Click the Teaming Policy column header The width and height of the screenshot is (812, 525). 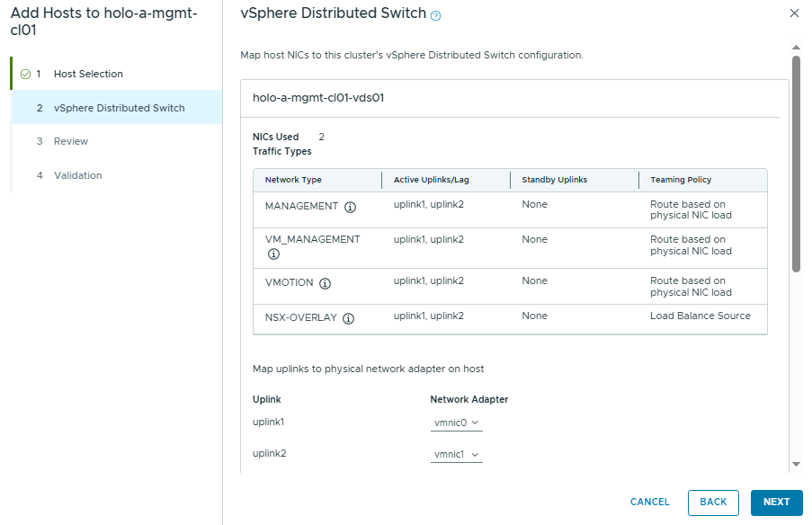[x=681, y=180]
